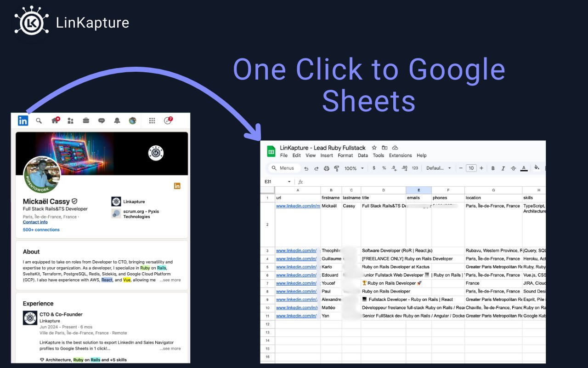The width and height of the screenshot is (588, 368).
Task: Open My Network people icon
Action: pos(70,121)
